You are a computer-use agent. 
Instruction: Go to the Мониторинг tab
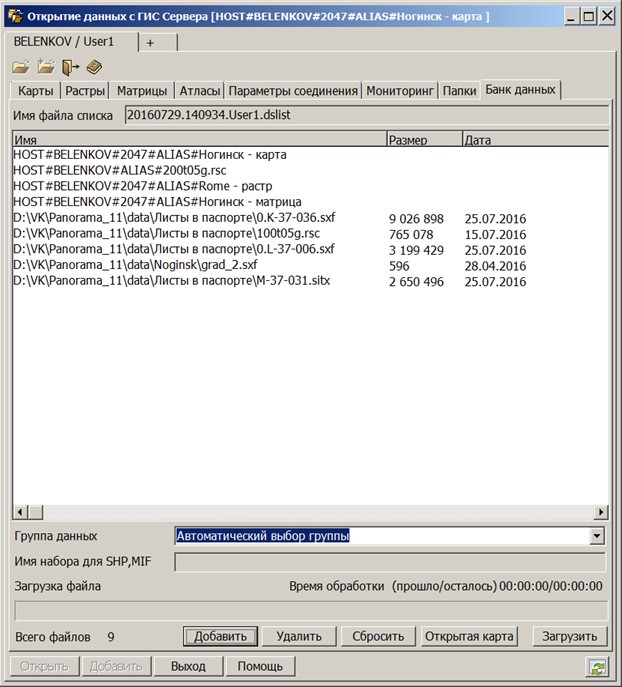[401, 91]
